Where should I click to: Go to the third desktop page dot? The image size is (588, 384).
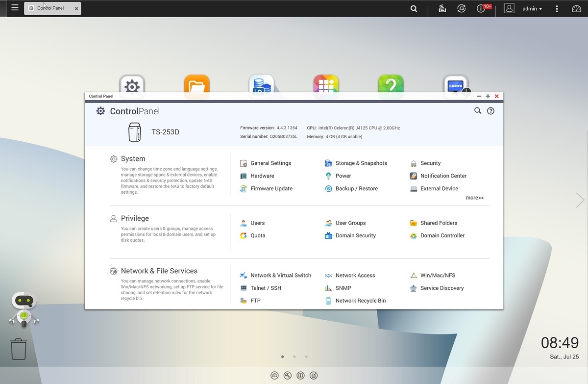coord(306,357)
